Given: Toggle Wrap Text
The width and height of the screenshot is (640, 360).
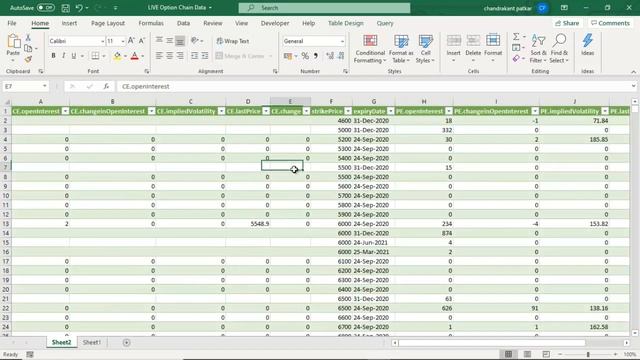Looking at the screenshot, I should [x=233, y=41].
